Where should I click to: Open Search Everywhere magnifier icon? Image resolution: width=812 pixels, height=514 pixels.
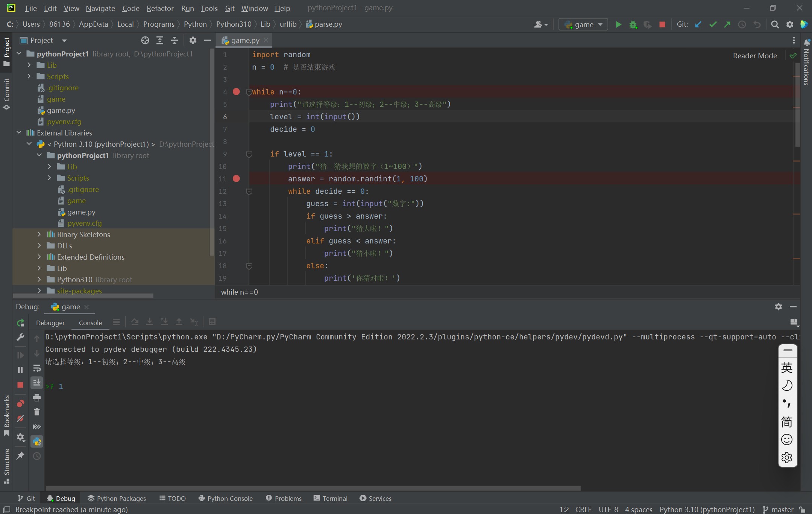click(775, 24)
